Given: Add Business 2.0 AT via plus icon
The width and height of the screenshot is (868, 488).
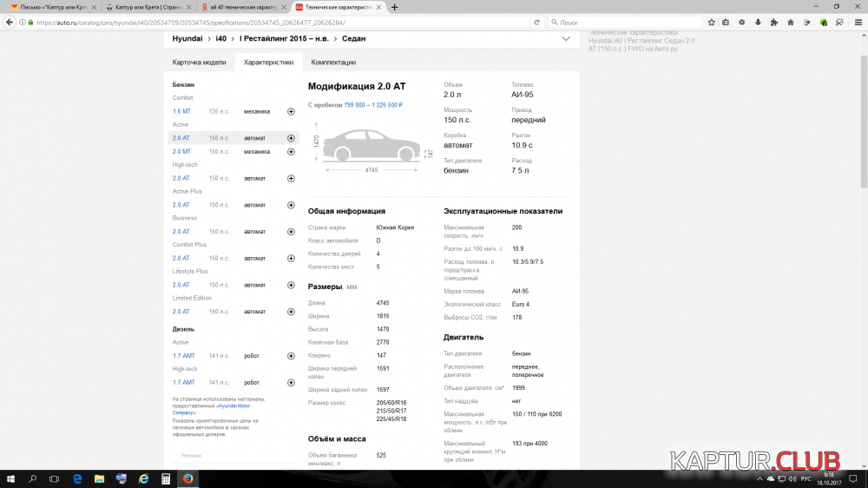Looking at the screenshot, I should [291, 232].
